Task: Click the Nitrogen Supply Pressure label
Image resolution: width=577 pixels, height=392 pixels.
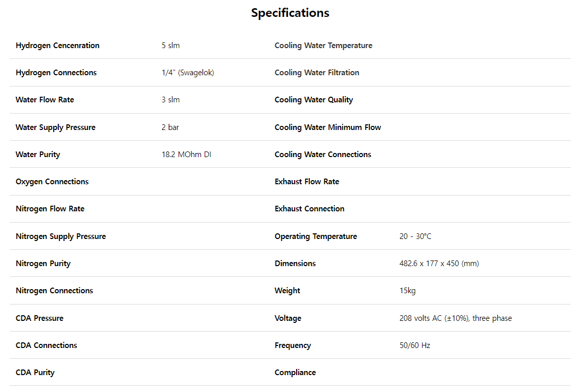Action: (x=60, y=236)
